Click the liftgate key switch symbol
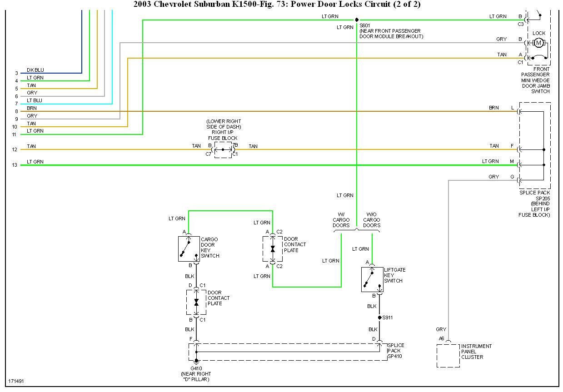 click(372, 279)
